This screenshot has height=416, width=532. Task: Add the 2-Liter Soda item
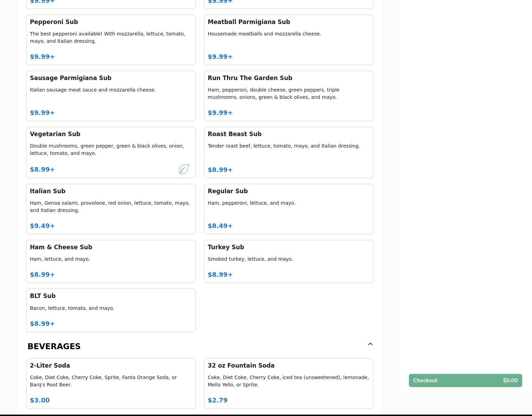pos(111,383)
